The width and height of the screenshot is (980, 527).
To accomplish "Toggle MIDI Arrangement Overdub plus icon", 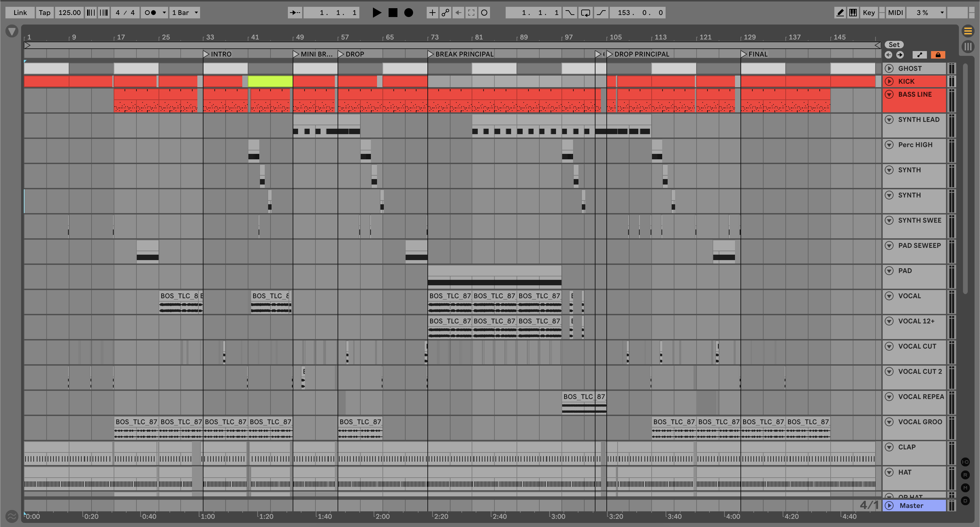I will 432,13.
